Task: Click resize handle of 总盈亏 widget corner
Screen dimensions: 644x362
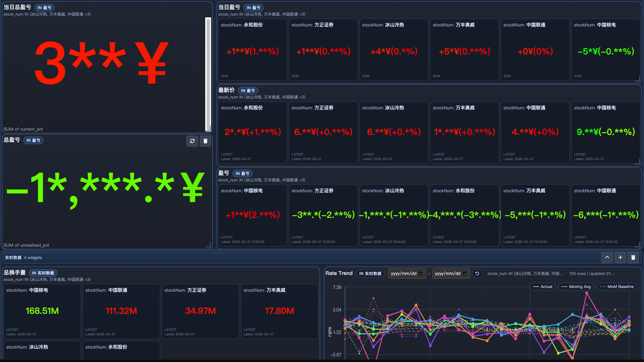Action: (x=209, y=245)
